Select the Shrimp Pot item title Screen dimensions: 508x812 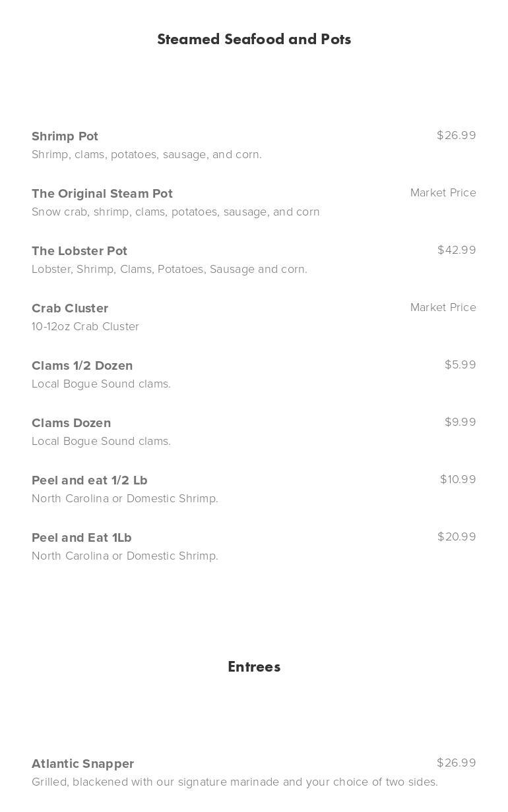tap(65, 136)
